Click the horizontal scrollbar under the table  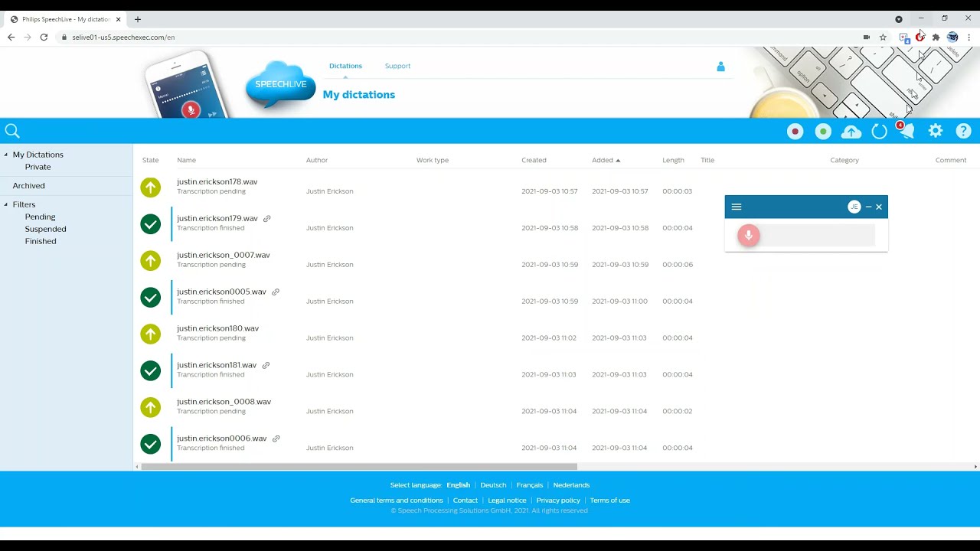point(359,466)
